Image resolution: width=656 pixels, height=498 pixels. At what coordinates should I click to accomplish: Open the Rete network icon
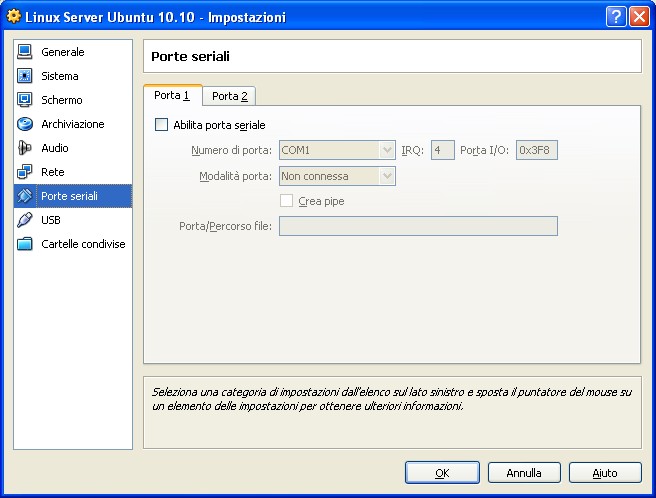[25, 172]
